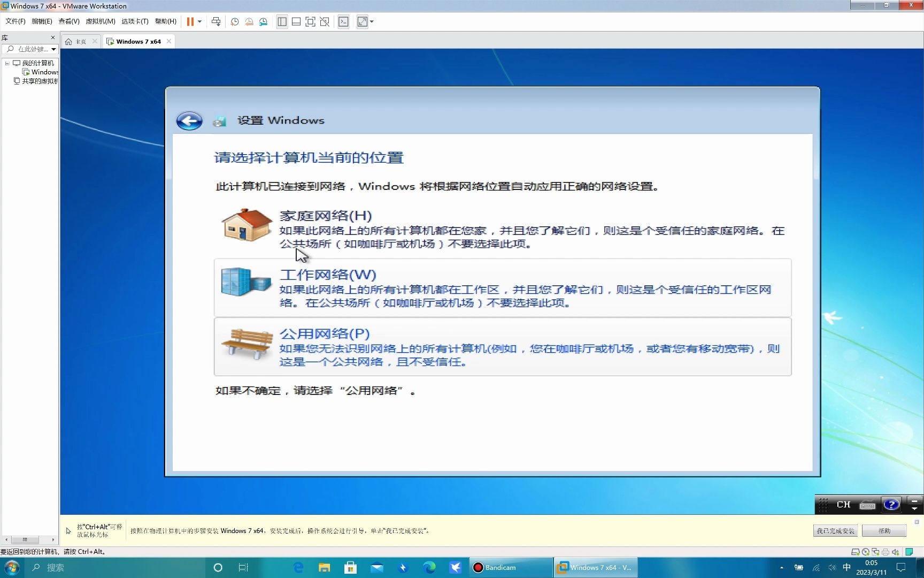Open the stretch display dropdown arrow
This screenshot has height=578, width=924.
[x=372, y=22]
